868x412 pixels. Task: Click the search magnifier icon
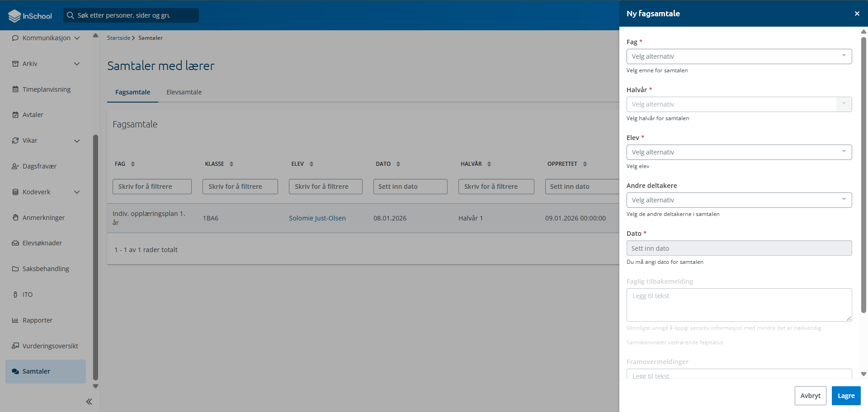click(71, 15)
